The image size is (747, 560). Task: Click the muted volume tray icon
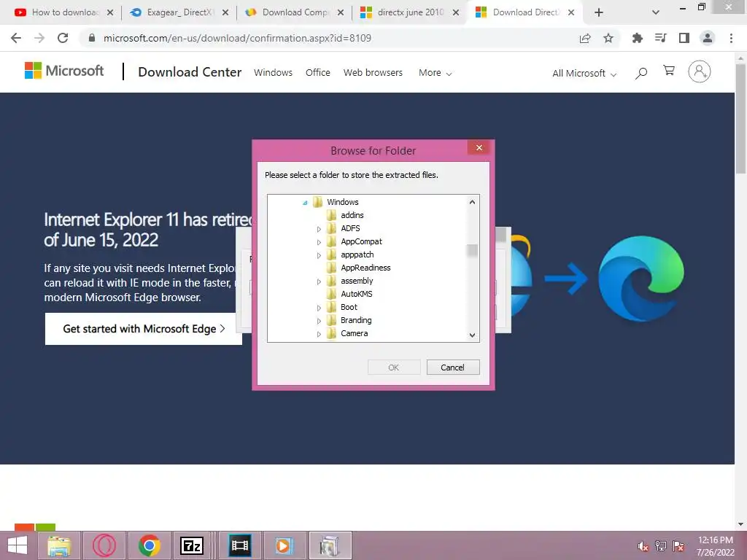(x=643, y=546)
